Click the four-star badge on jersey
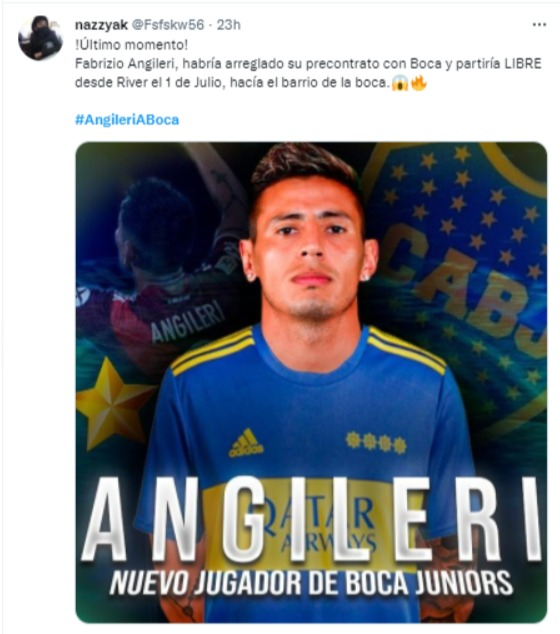Image resolution: width=560 pixels, height=634 pixels. point(376,442)
